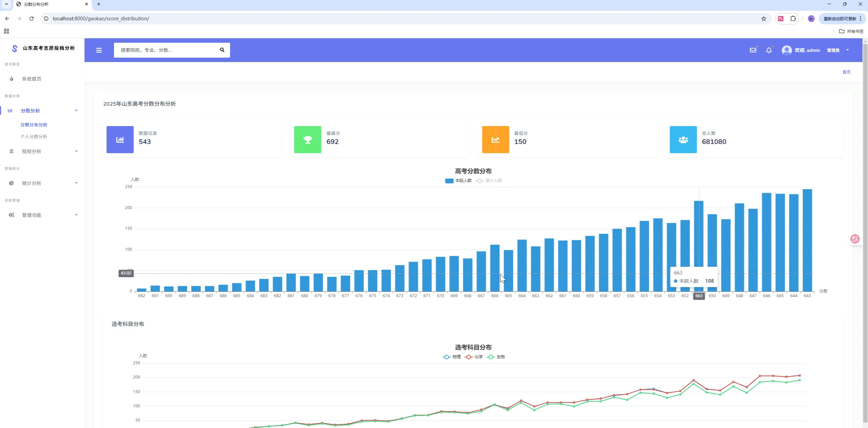
Task: Click the 高考分数分布 chart title
Action: point(473,171)
